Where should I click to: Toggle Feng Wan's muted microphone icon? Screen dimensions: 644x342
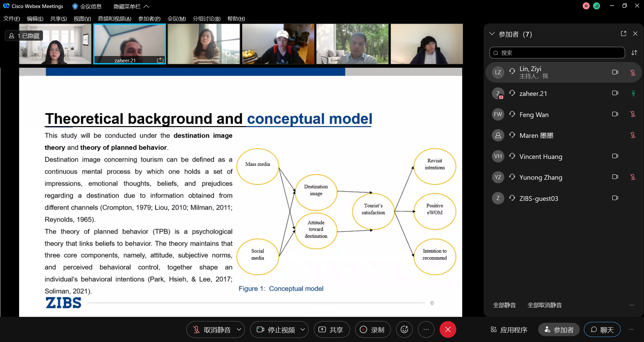pos(633,114)
